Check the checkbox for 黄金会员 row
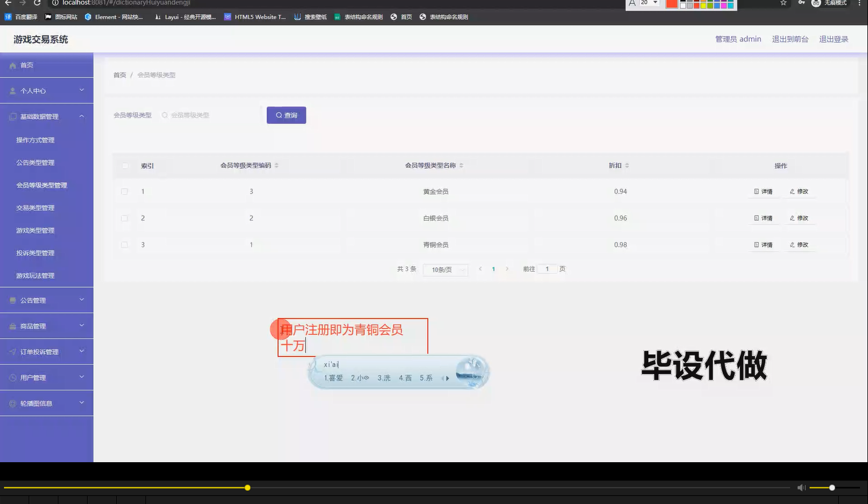 point(124,191)
